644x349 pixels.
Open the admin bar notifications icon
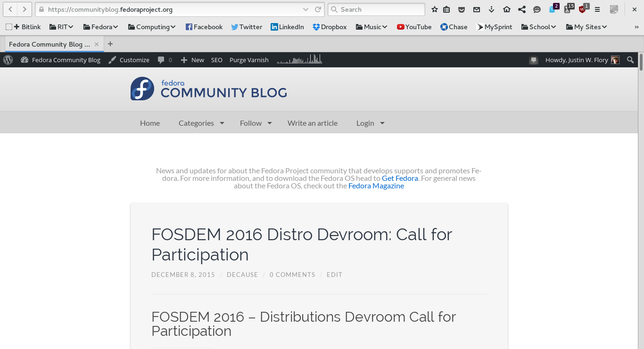pyautogui.click(x=534, y=60)
